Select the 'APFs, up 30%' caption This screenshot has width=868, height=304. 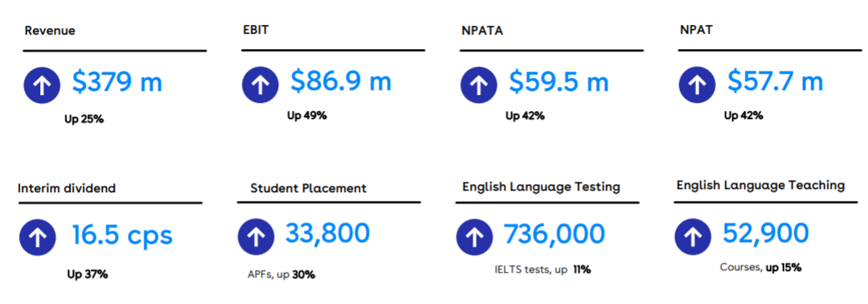tap(281, 274)
